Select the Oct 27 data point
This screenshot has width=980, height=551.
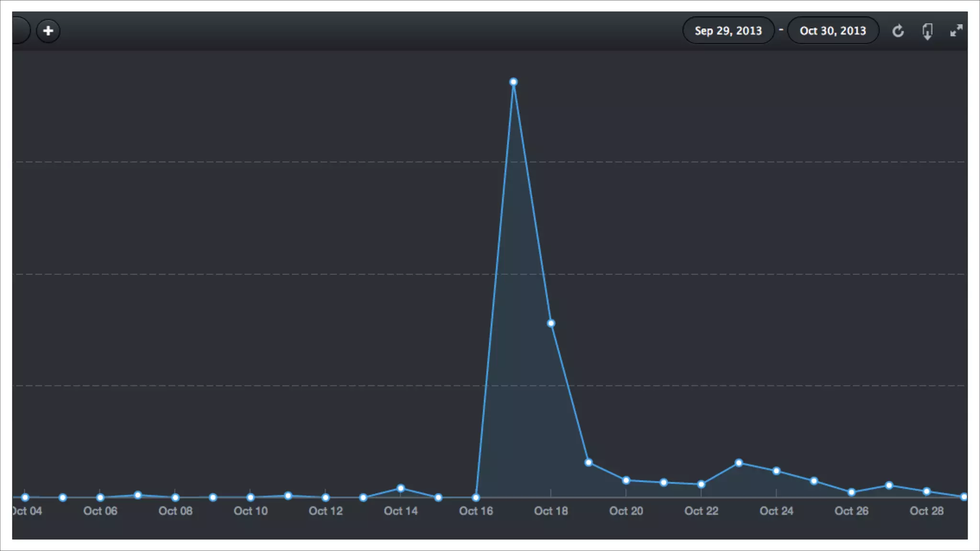(889, 485)
